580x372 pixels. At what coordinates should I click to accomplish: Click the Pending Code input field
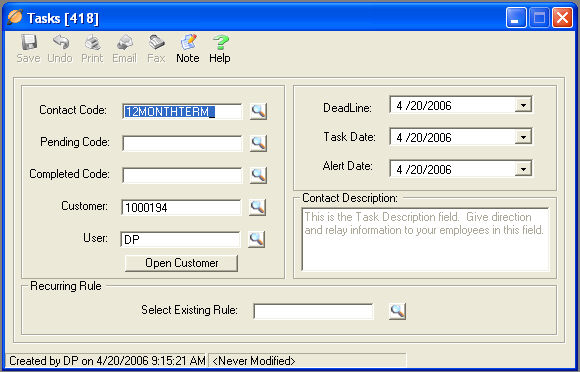click(x=182, y=143)
